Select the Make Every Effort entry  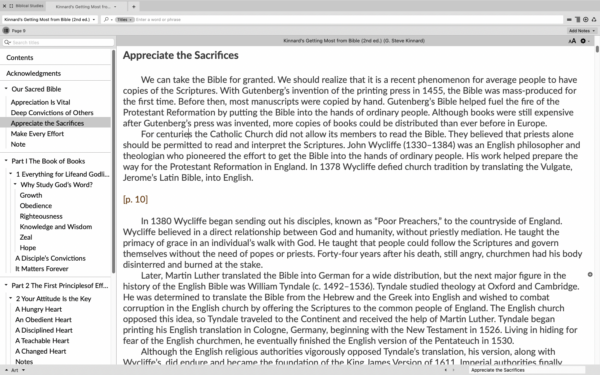37,134
